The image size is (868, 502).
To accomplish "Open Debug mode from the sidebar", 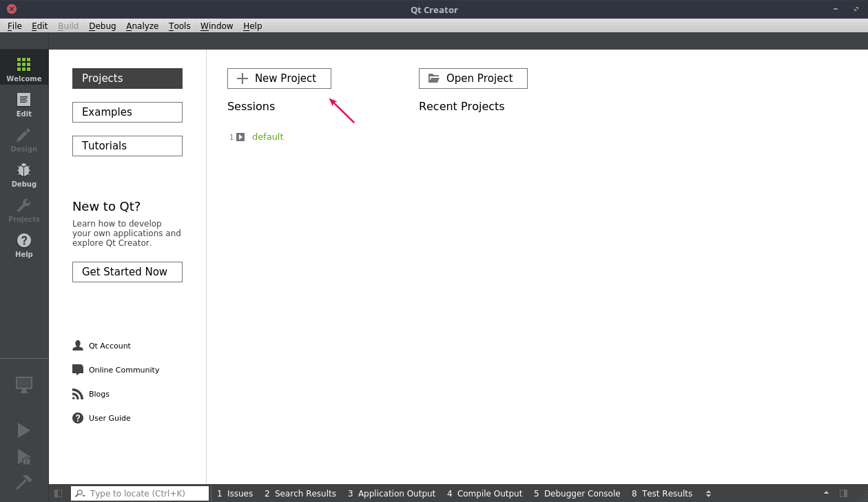I will coord(23,174).
